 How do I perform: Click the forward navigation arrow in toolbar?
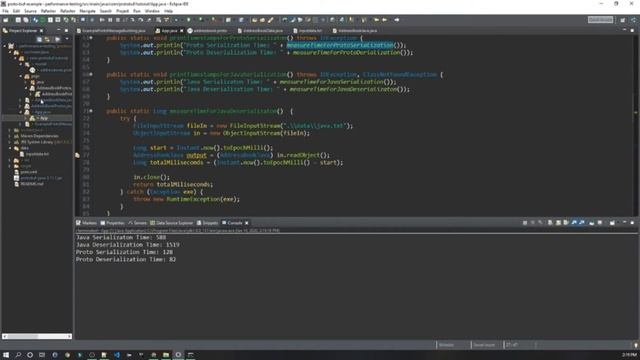[396, 20]
